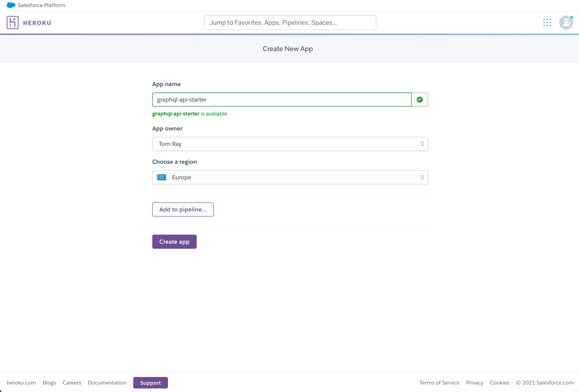This screenshot has height=392, width=579.
Task: Click the Europe flag icon
Action: (x=161, y=177)
